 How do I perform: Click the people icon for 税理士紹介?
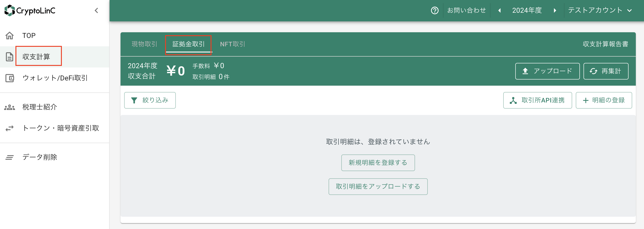coord(10,107)
